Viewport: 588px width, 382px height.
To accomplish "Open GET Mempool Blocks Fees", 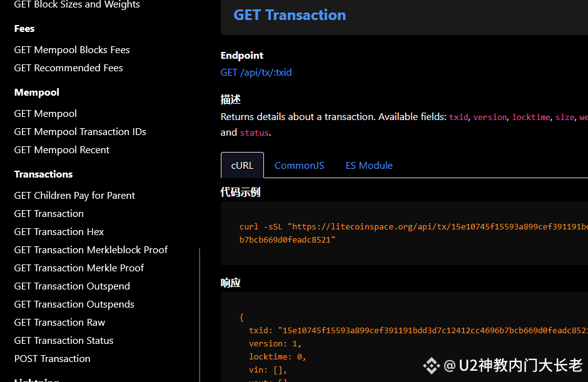I will [x=72, y=50].
